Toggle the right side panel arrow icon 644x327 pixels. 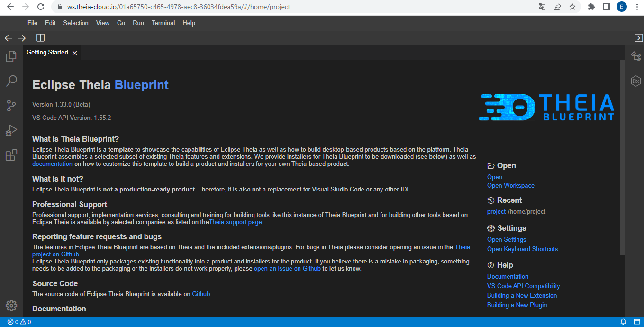(x=638, y=38)
